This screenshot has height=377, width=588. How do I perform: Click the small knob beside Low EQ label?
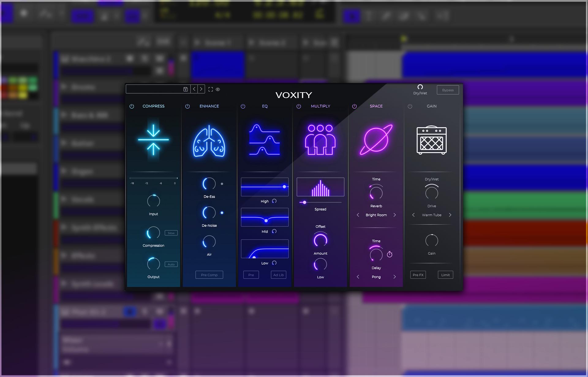[274, 263]
